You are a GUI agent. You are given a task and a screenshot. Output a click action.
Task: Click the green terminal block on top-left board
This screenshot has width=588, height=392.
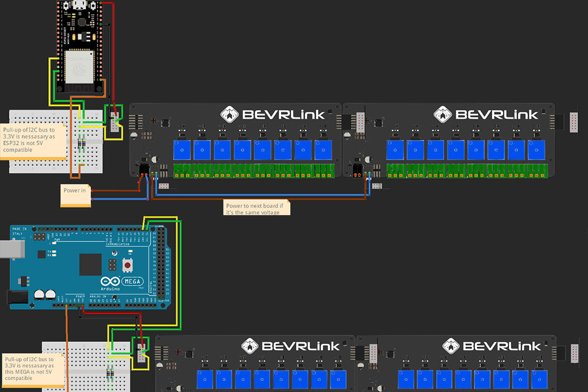click(253, 171)
